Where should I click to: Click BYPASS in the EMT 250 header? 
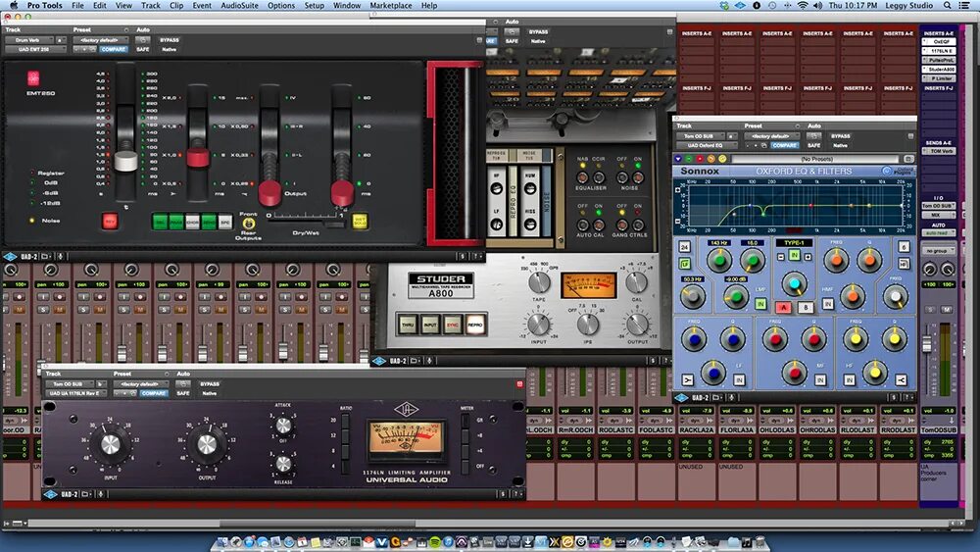tap(170, 40)
